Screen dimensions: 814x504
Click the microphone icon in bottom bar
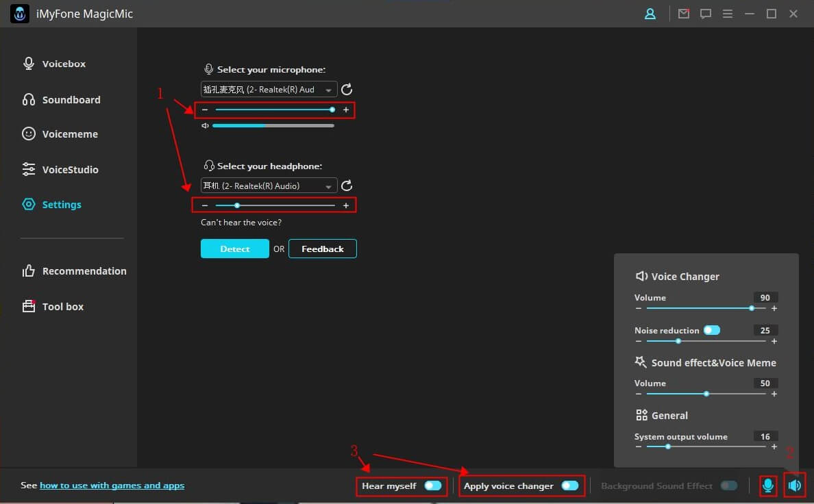(768, 486)
